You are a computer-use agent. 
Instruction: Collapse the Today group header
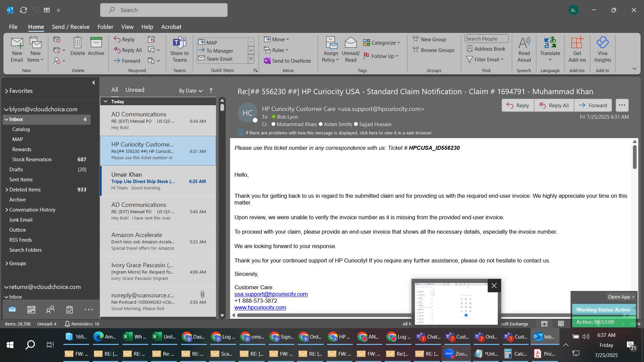coord(106,102)
